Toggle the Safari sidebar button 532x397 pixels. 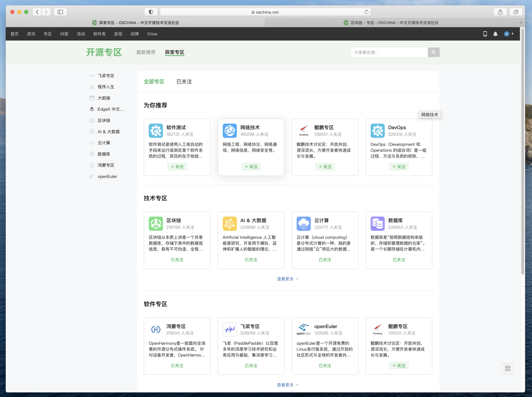point(60,12)
